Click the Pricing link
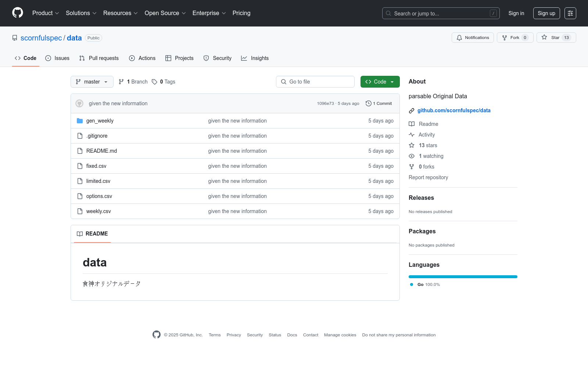 (x=241, y=13)
